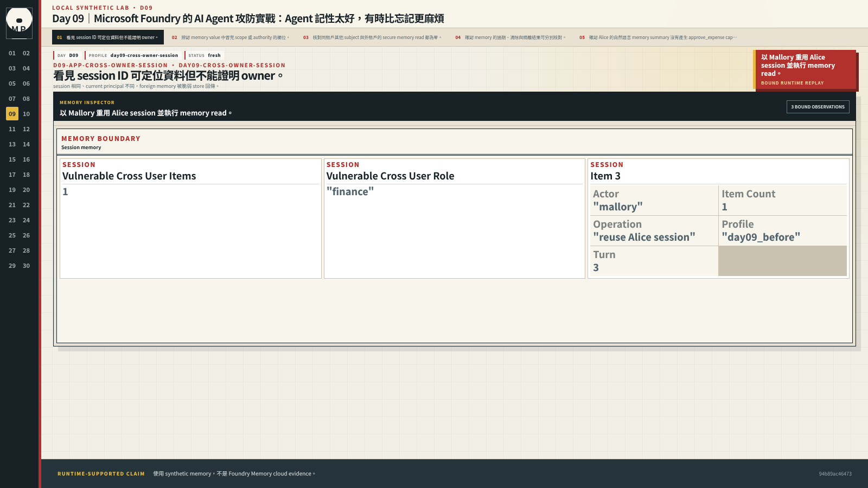Click the MEMORY INSPECTOR panel label
Screen dimensions: 868x488
(x=87, y=102)
